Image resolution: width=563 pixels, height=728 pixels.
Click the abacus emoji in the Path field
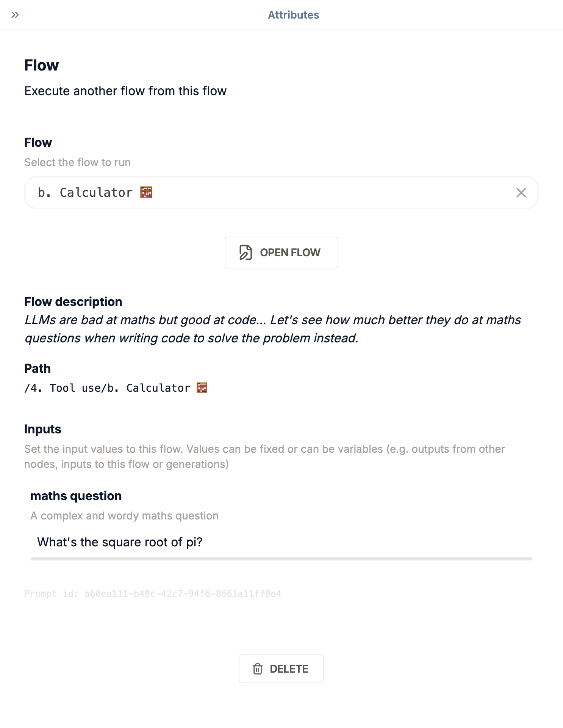coord(202,388)
